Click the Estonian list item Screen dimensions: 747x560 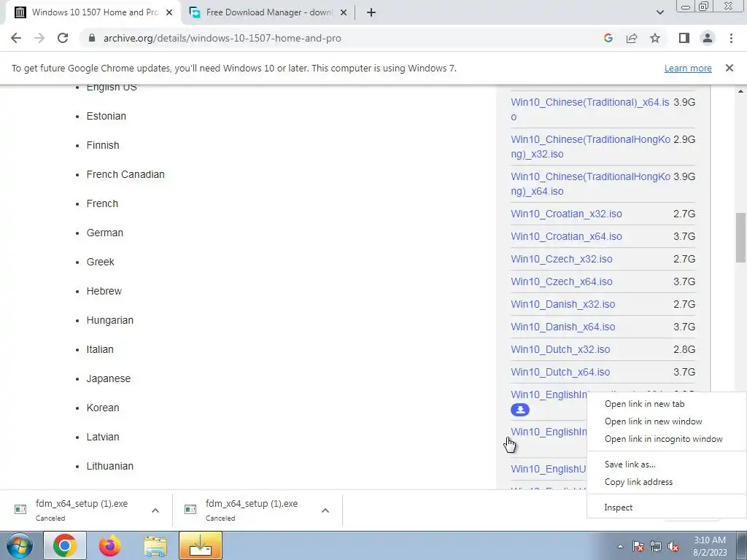[x=107, y=116]
